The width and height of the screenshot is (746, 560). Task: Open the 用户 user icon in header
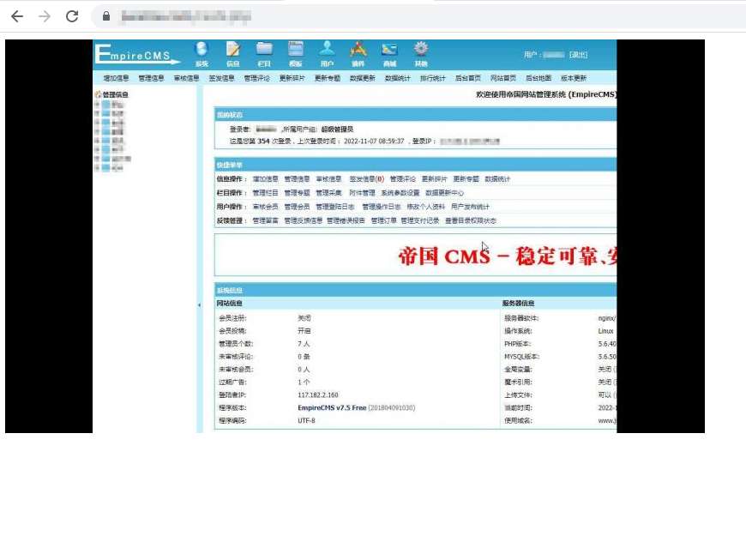[327, 54]
